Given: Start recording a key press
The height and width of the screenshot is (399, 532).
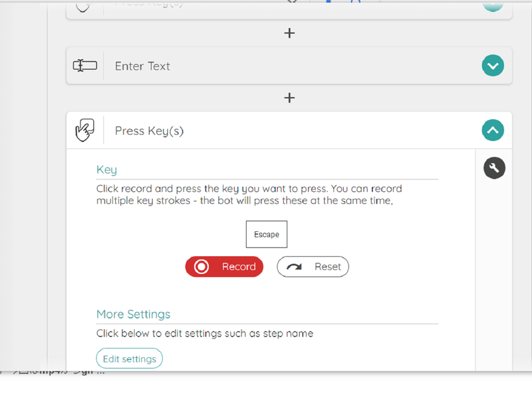Looking at the screenshot, I should click(x=224, y=267).
